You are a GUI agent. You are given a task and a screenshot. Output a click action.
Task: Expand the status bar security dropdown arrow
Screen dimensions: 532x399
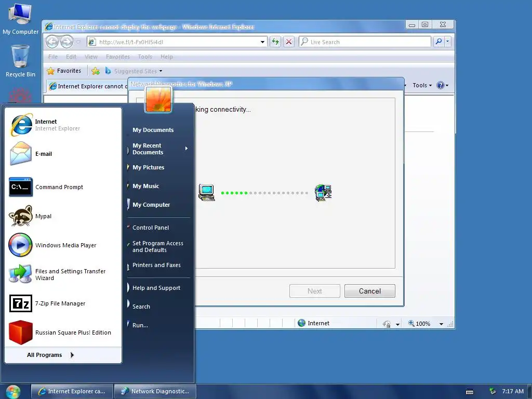[397, 324]
